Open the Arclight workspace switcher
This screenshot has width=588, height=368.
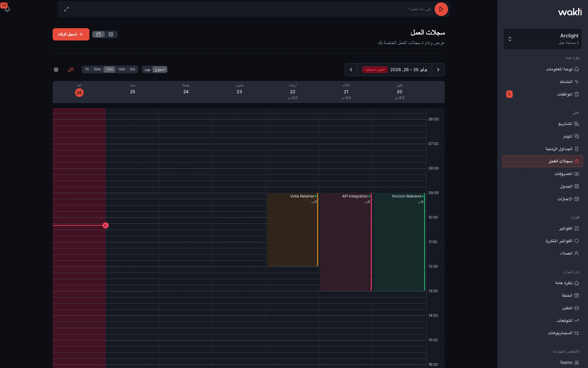(x=542, y=39)
